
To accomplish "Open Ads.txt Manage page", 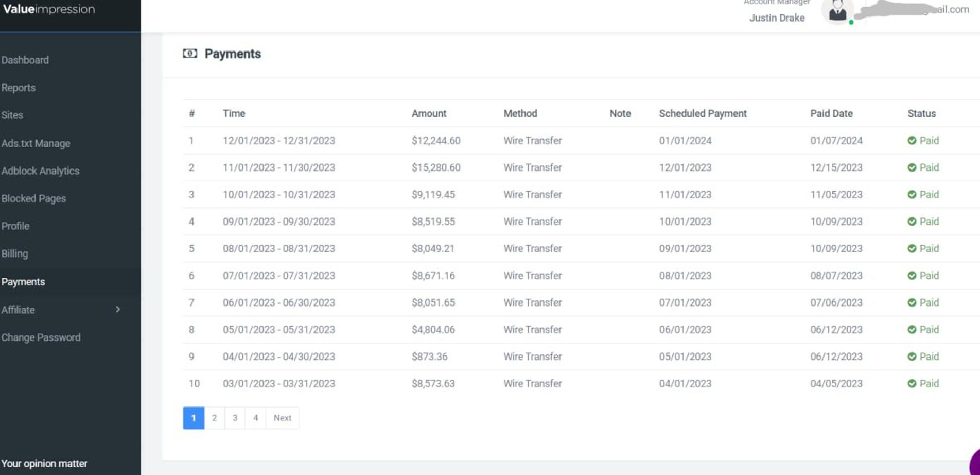I will coord(36,143).
